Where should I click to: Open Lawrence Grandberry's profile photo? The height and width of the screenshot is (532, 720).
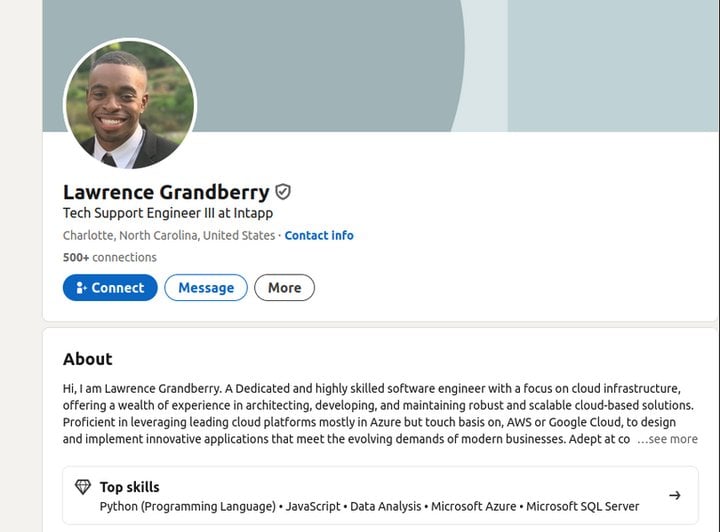[x=130, y=105]
